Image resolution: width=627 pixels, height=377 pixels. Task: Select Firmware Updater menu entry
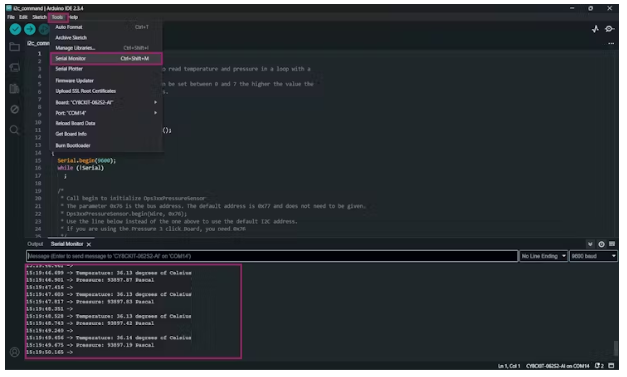click(106, 81)
